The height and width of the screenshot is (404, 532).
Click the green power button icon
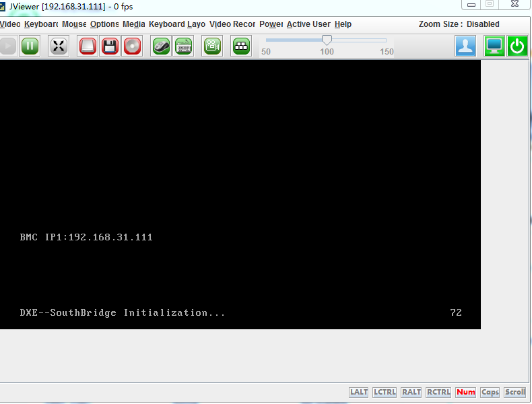(517, 46)
